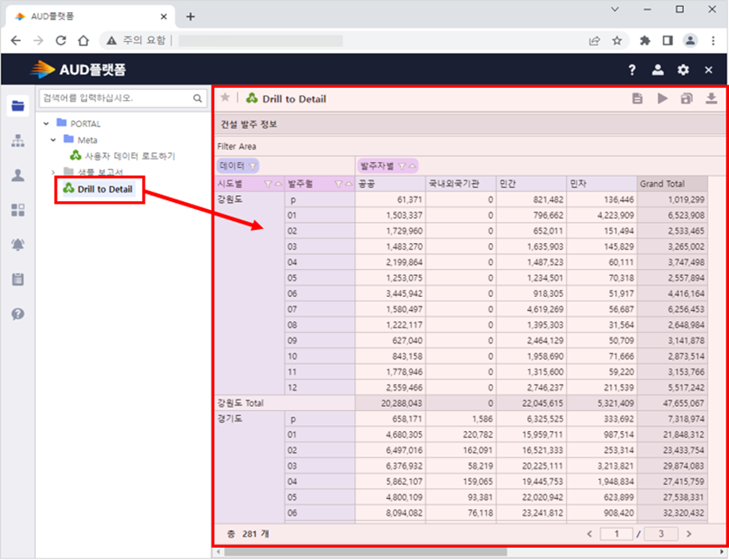
Task: Open the question-mark help icon in the sidebar
Action: (x=17, y=314)
